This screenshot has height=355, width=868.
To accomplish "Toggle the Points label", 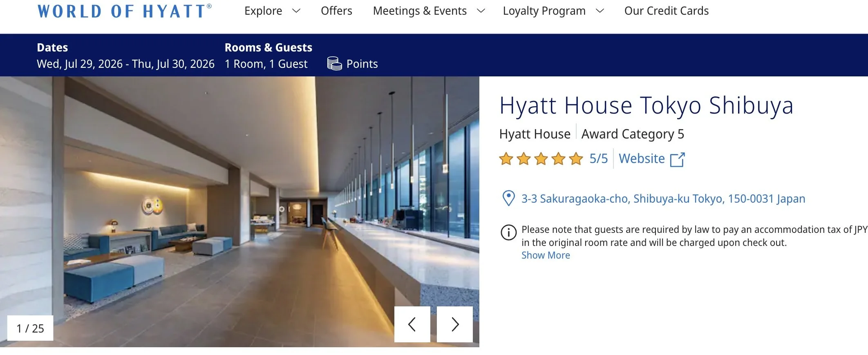I will (362, 64).
